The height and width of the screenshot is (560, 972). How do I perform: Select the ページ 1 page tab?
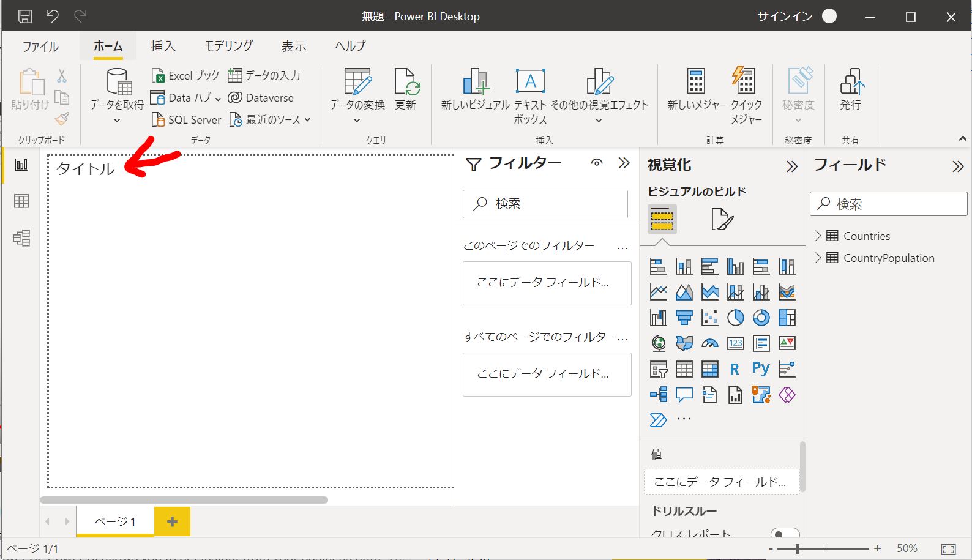click(x=114, y=521)
